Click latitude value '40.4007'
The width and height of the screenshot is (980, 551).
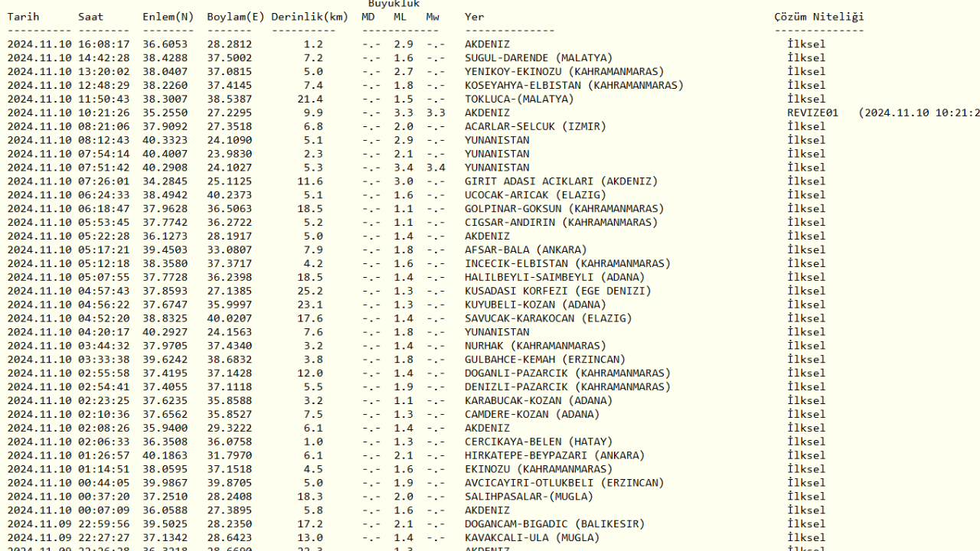(165, 155)
